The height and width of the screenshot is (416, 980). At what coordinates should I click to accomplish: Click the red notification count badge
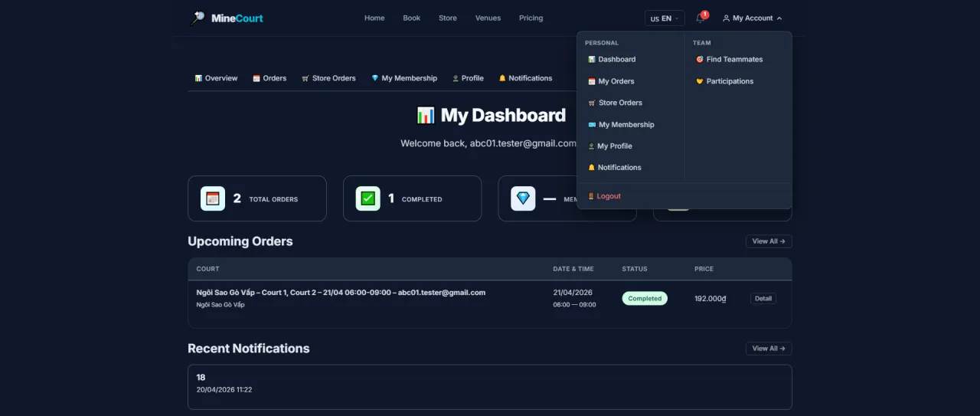tap(704, 15)
